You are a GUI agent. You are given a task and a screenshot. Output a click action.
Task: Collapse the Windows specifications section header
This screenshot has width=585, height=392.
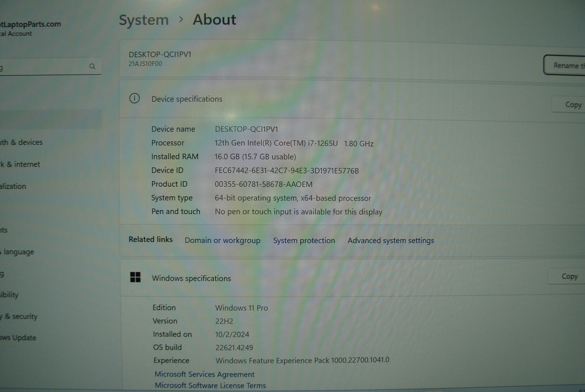352,278
